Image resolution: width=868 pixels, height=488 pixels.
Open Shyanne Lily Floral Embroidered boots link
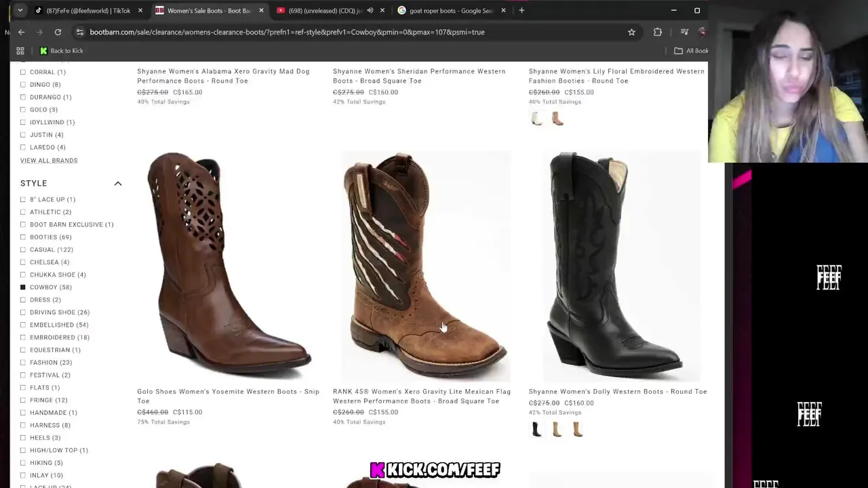(616, 76)
